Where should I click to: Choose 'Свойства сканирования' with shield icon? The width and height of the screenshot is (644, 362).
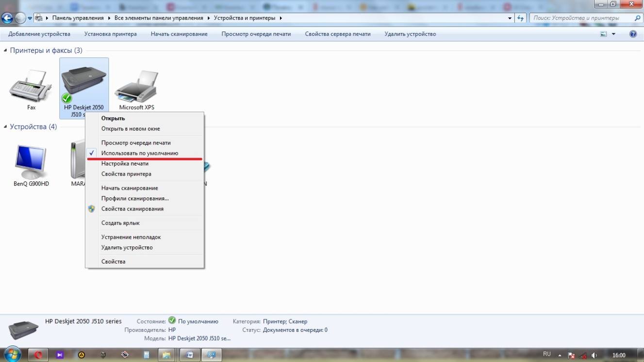(145, 209)
